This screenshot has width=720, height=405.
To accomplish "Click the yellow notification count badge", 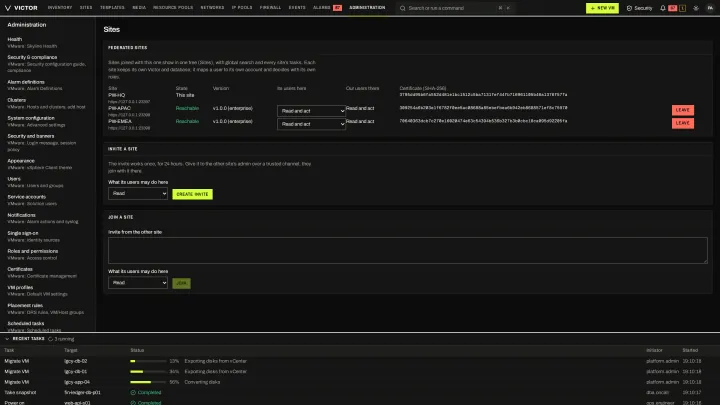I will click(x=683, y=8).
